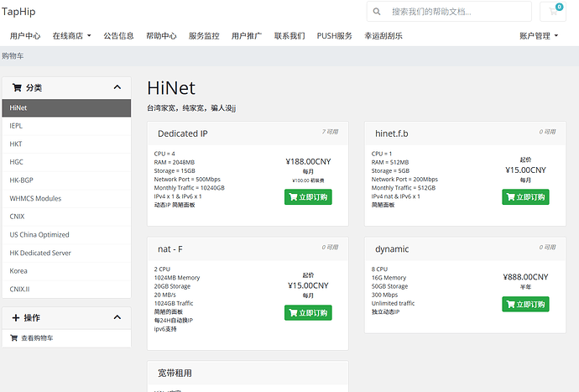Screen dimensions: 579x392
Task: Click the ¥888.00CNY price
Action: (x=525, y=277)
